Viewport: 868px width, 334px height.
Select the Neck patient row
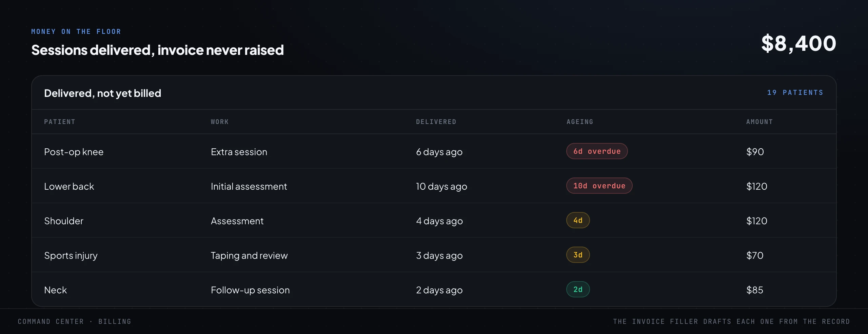point(434,290)
